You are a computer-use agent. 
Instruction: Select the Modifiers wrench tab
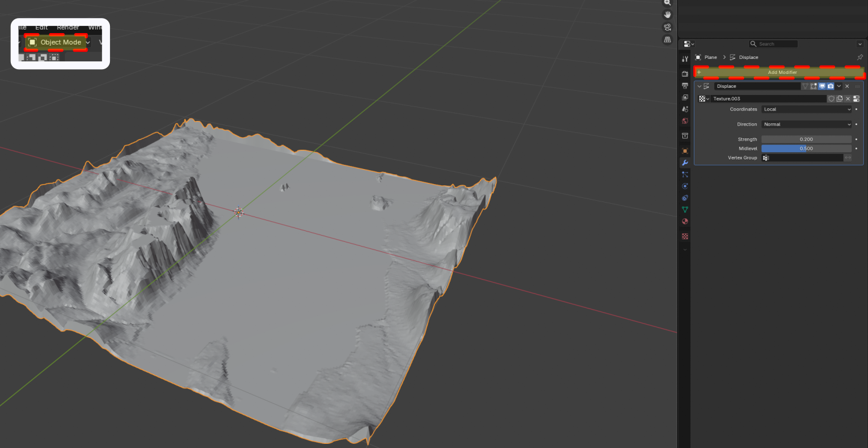tap(685, 163)
